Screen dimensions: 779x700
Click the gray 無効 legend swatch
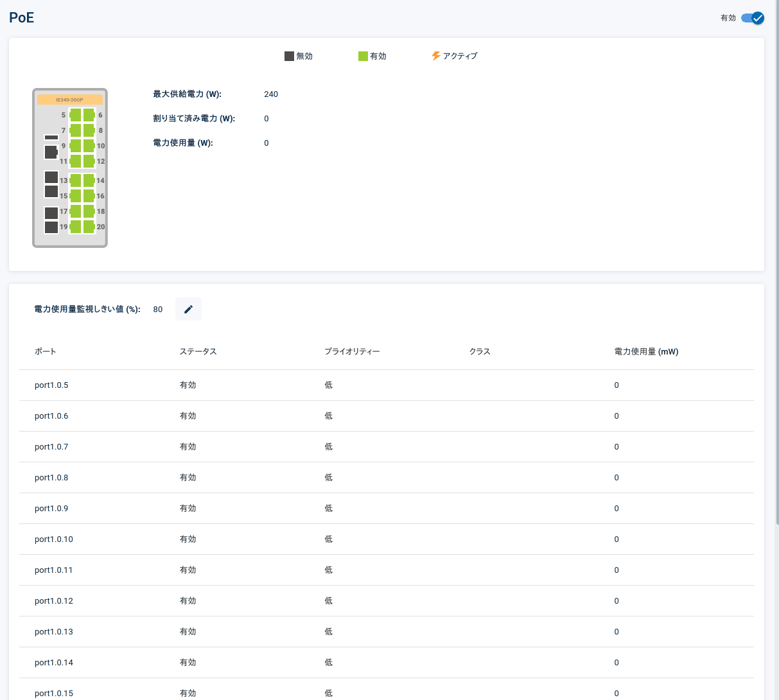289,56
